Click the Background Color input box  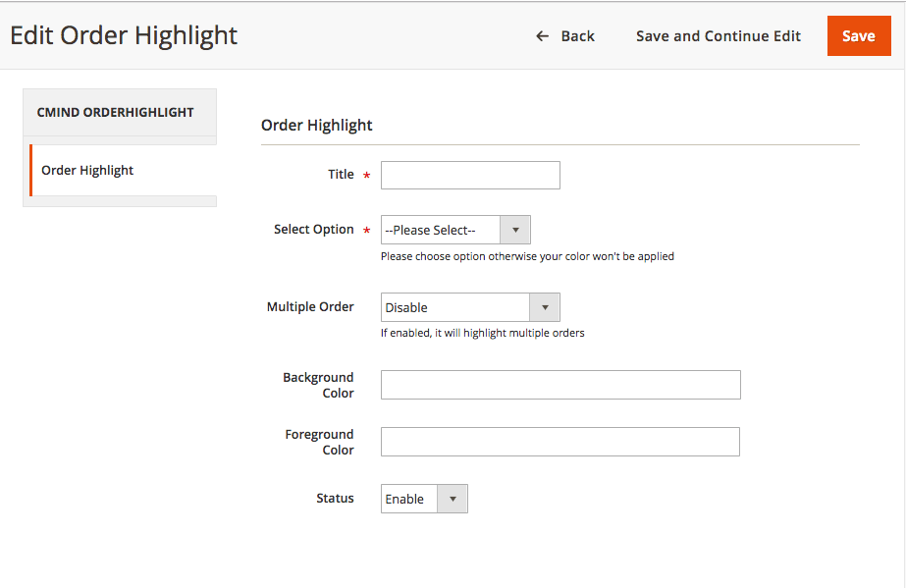(560, 385)
